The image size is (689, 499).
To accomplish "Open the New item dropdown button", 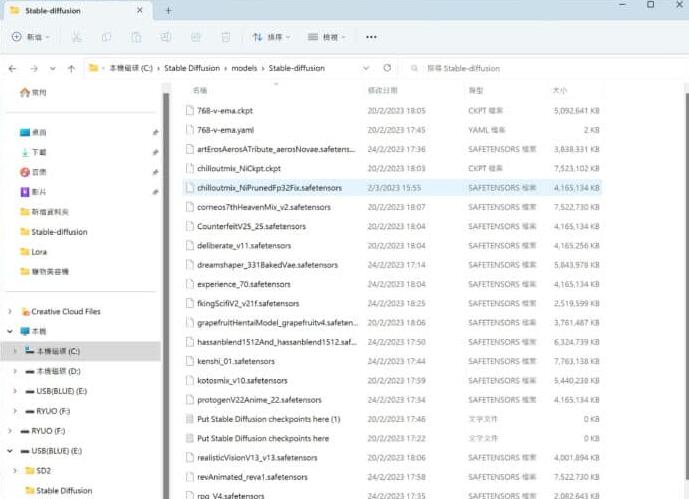I will tap(31, 37).
